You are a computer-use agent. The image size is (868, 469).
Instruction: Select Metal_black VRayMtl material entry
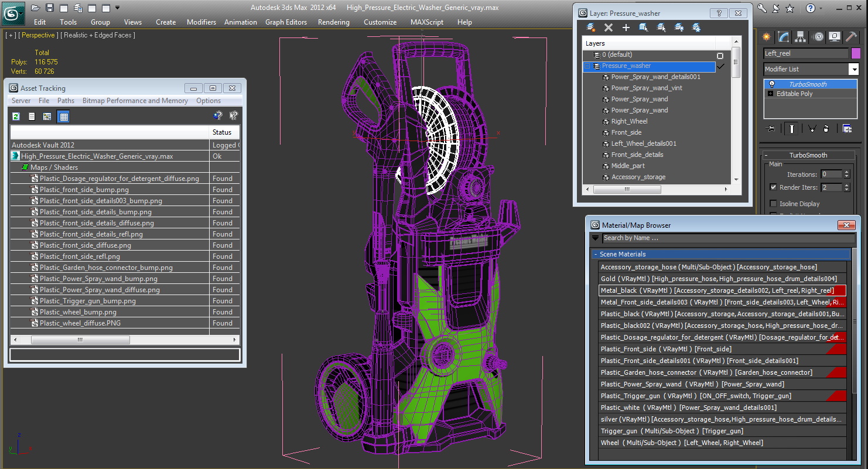723,290
